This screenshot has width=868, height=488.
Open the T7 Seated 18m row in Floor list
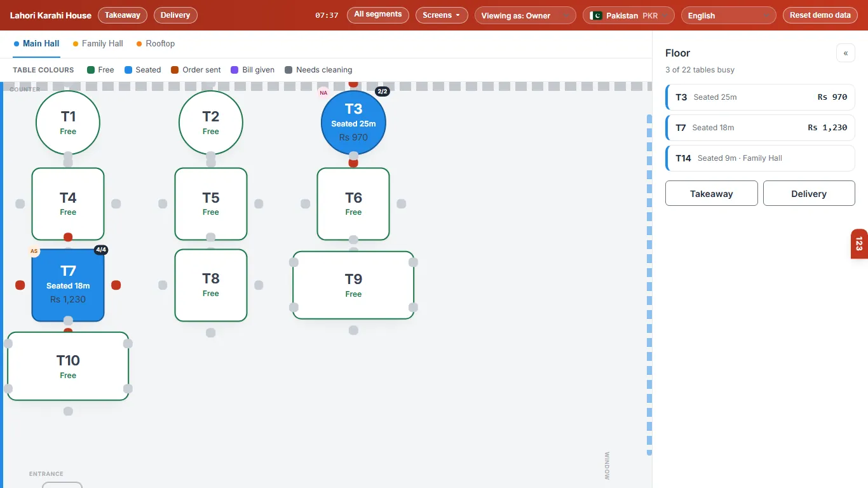(760, 128)
